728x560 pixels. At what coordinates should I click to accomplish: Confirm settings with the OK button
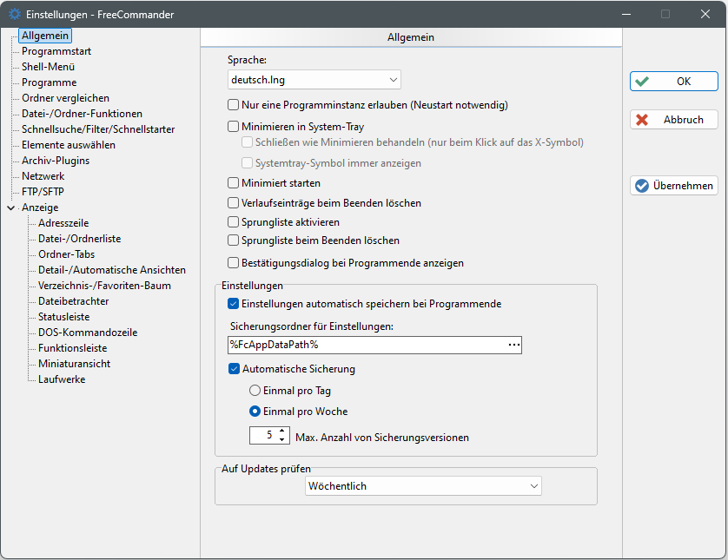[x=673, y=81]
